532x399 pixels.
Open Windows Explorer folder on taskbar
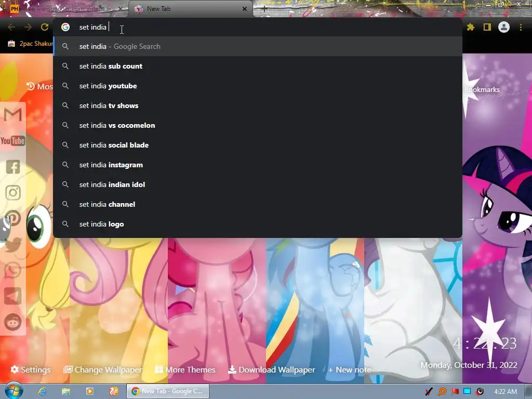66,391
